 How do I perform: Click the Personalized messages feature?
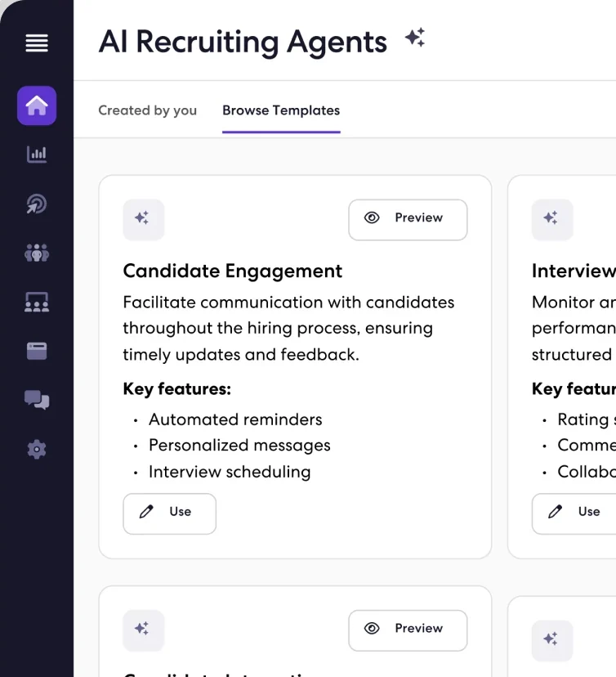pos(239,446)
